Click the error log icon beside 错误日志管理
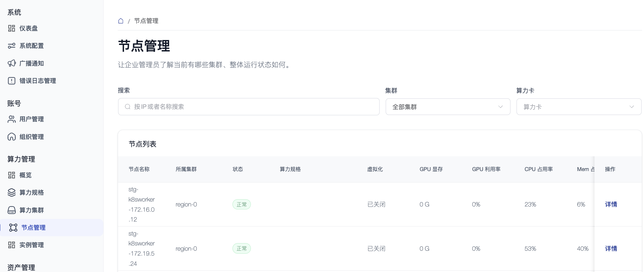Screen dimensions: 644x272 (11, 81)
